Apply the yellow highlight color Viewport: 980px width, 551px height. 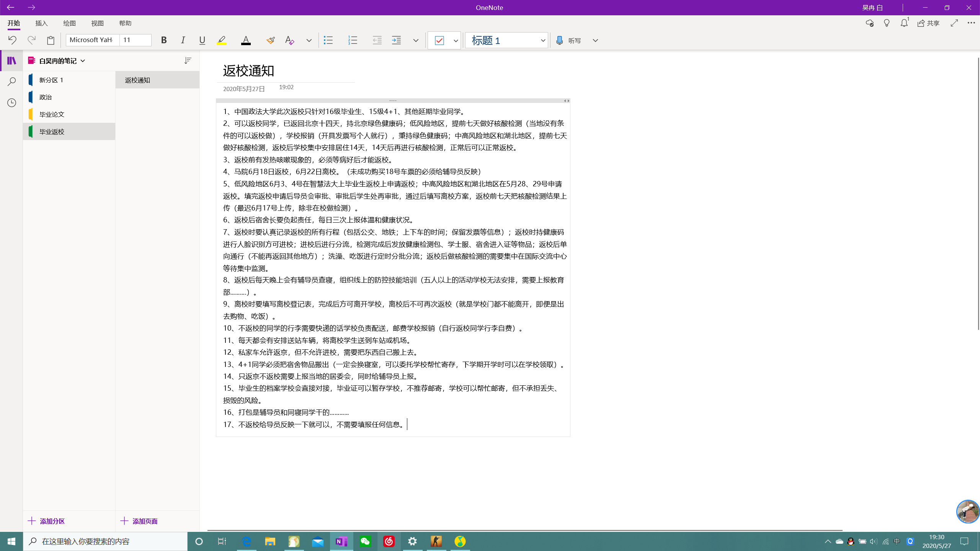tap(221, 40)
